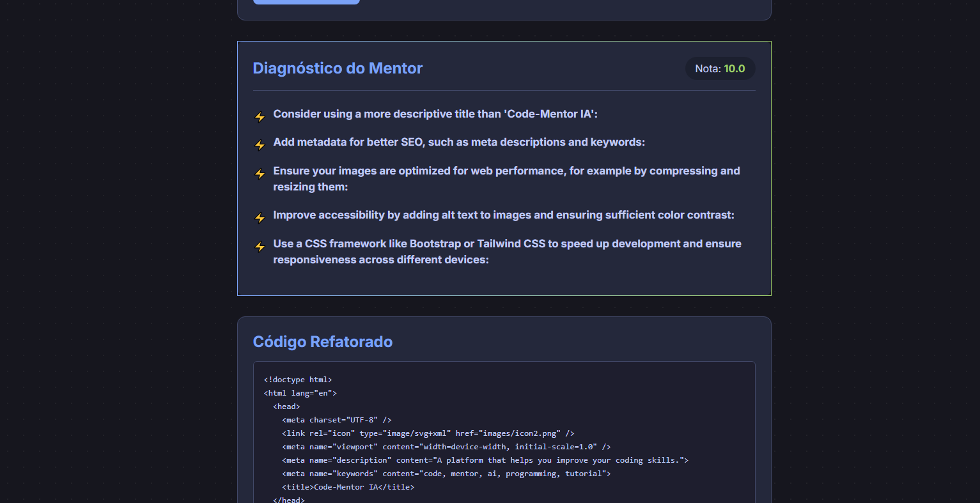Click the Nota 10.0 score badge
The width and height of the screenshot is (980, 503).
(720, 68)
